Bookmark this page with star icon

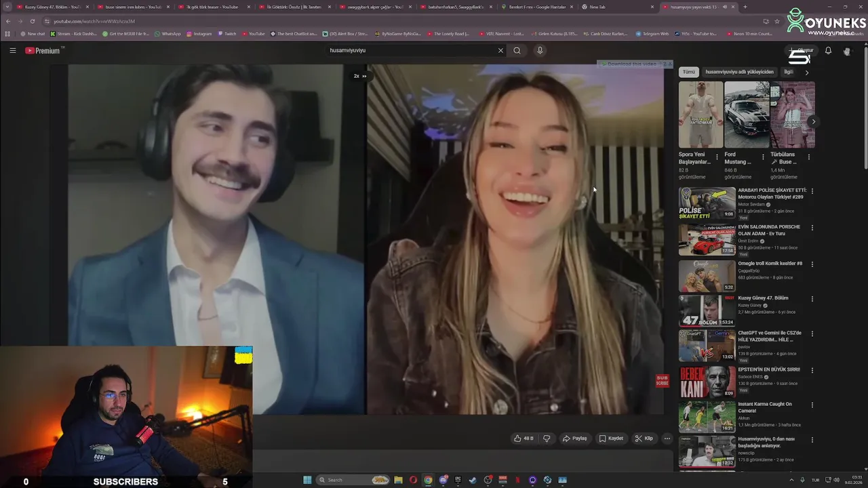[x=777, y=21]
